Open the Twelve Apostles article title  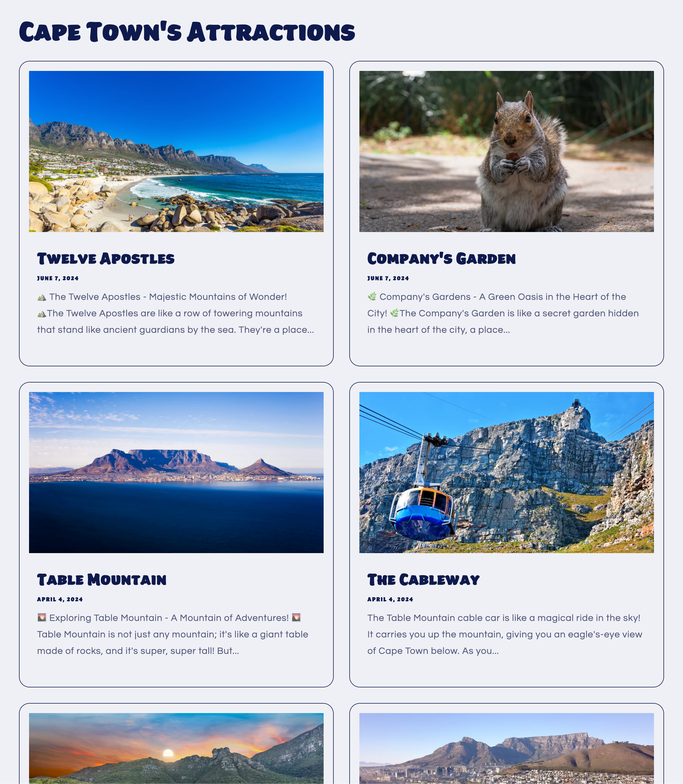pyautogui.click(x=106, y=259)
